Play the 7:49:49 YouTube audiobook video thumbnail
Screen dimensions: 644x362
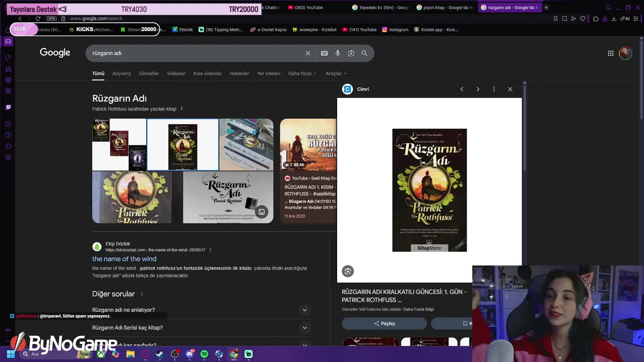tap(308, 145)
